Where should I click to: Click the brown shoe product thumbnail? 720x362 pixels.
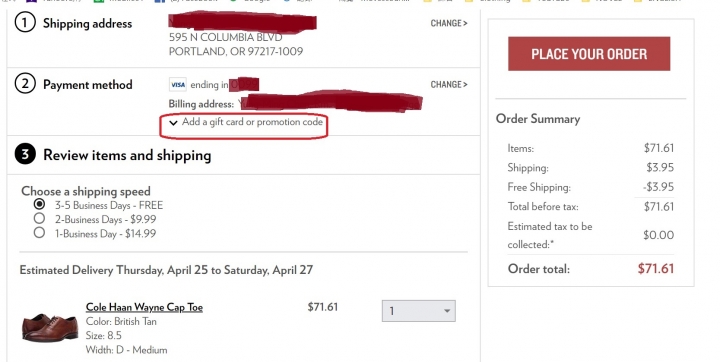point(50,328)
